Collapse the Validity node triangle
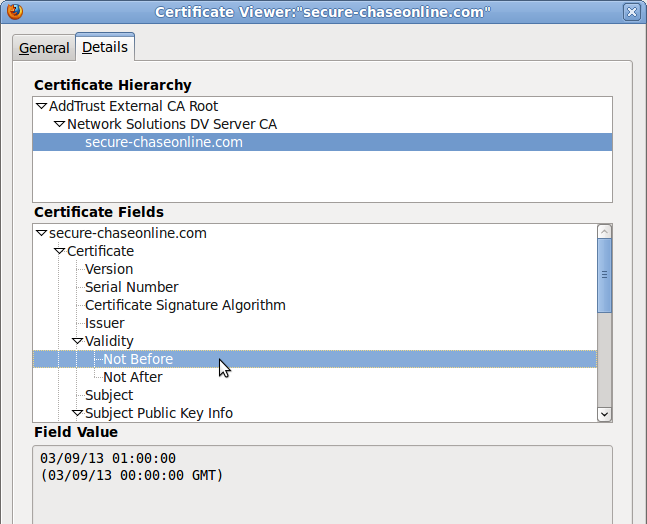Screen dimensions: 647x524 [77, 341]
